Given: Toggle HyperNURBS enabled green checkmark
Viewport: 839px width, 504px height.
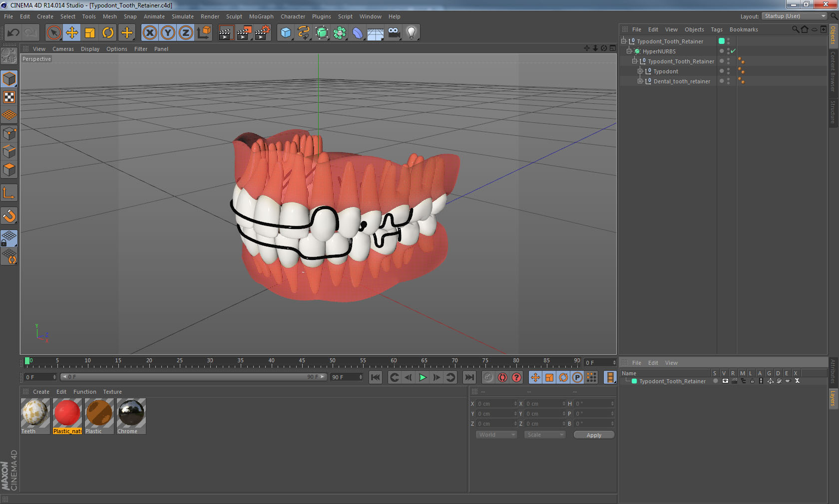Looking at the screenshot, I should tap(733, 51).
